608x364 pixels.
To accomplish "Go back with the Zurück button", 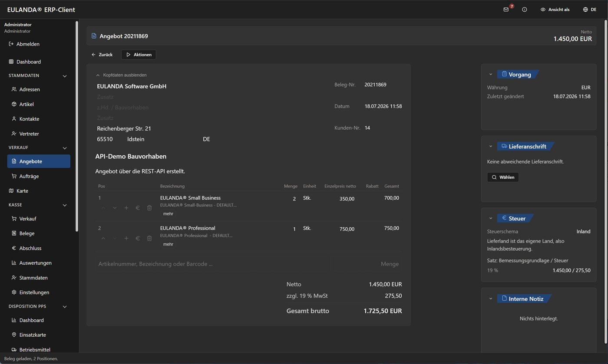I will click(x=102, y=55).
